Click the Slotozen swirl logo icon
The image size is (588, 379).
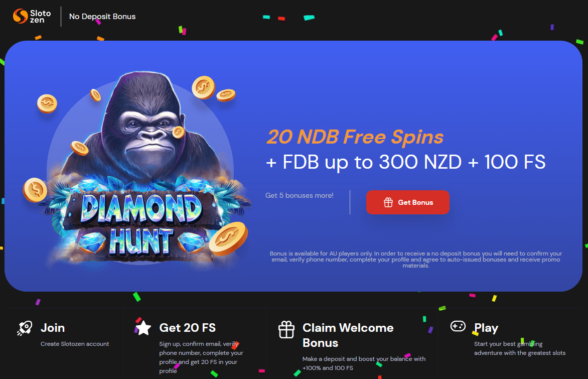point(20,16)
